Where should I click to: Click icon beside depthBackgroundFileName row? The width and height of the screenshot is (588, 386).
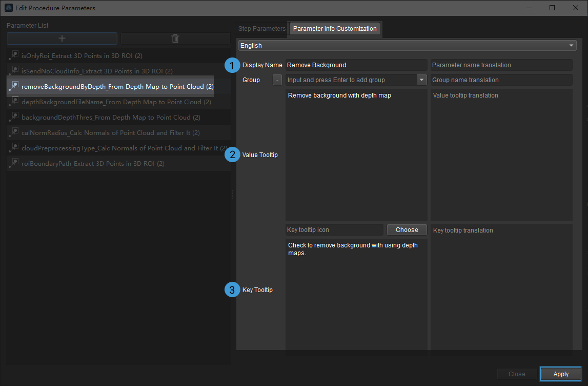pyautogui.click(x=14, y=102)
